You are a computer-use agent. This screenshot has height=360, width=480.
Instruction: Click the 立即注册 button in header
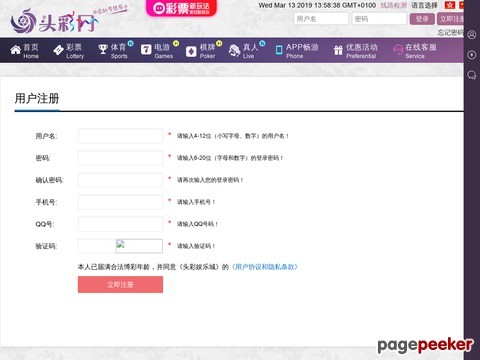450,19
